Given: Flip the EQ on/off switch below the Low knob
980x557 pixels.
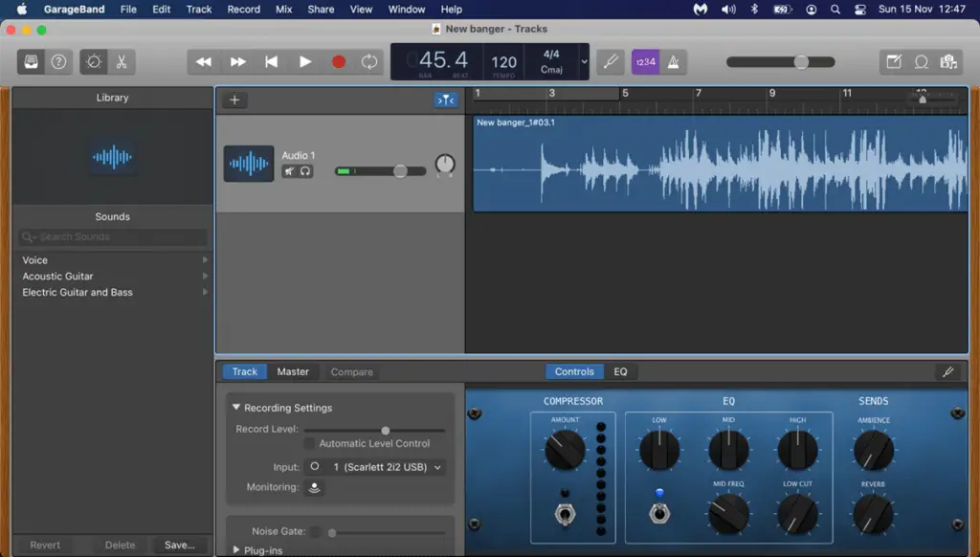Looking at the screenshot, I should pos(659,513).
